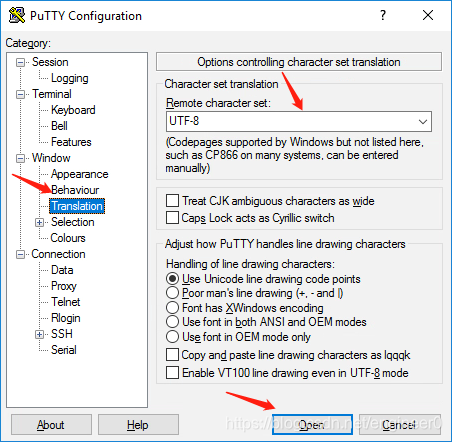Click the Open button

click(312, 425)
